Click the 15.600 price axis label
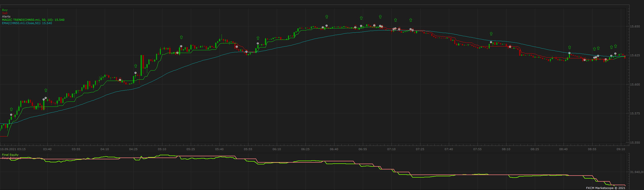This screenshot has height=190, width=644. [x=635, y=84]
